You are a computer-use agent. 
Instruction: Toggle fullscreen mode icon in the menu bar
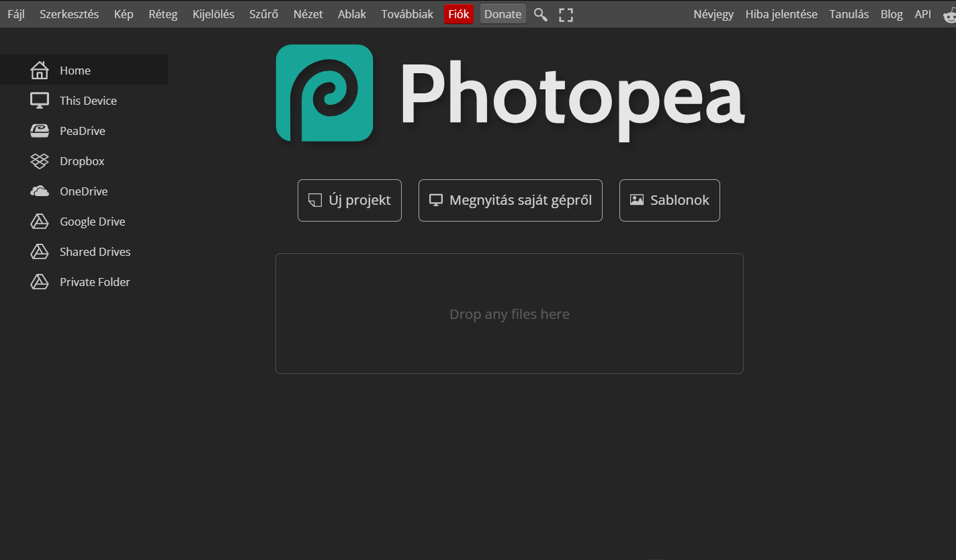click(566, 14)
